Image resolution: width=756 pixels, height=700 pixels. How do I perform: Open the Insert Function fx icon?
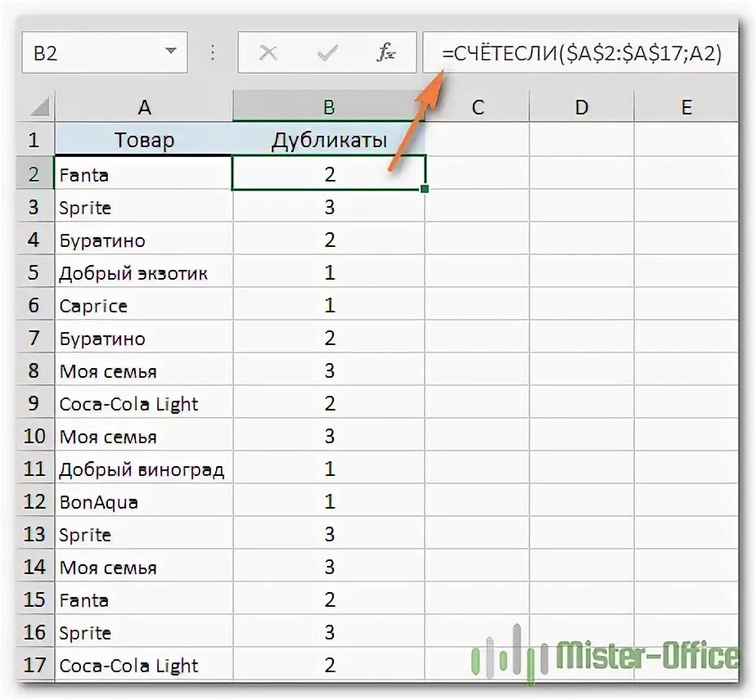pos(385,52)
